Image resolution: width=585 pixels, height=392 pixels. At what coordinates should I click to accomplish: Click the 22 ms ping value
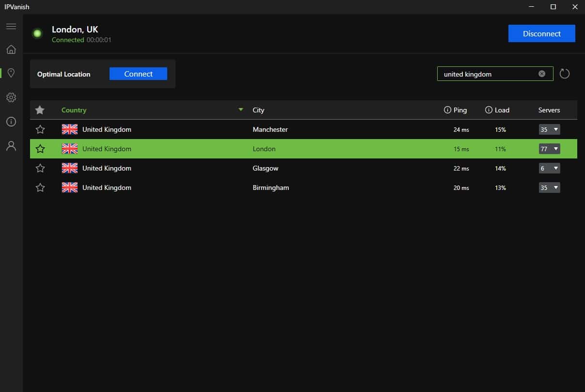click(461, 169)
